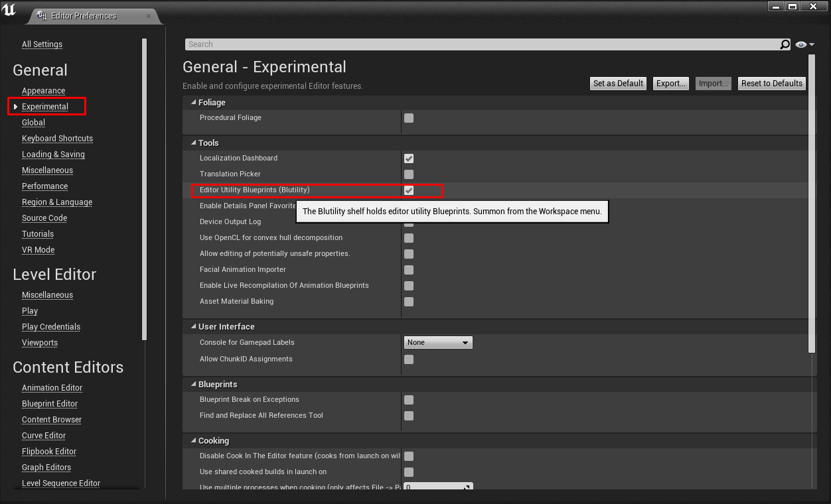
Task: Click the settings panel vertical scrollbar
Action: (812, 204)
